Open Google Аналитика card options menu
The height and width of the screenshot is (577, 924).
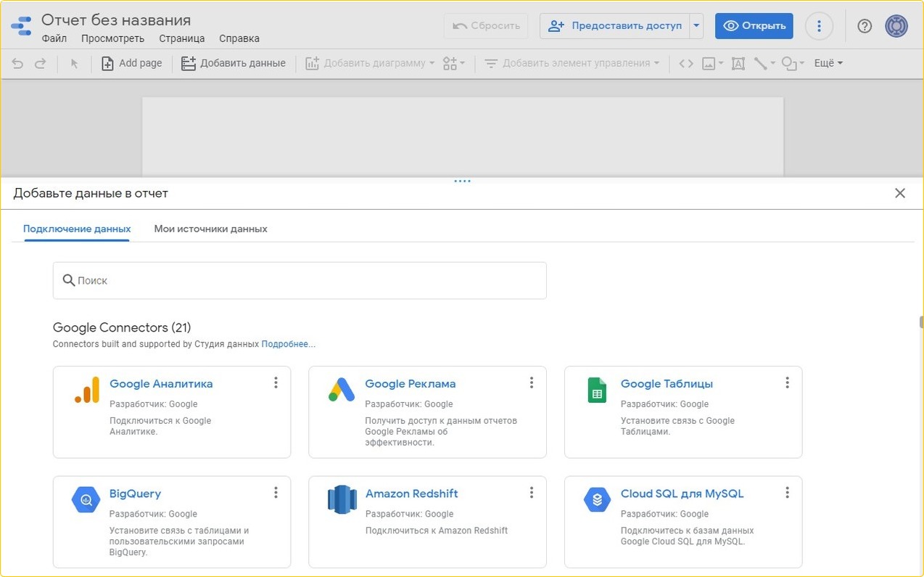[x=276, y=382]
